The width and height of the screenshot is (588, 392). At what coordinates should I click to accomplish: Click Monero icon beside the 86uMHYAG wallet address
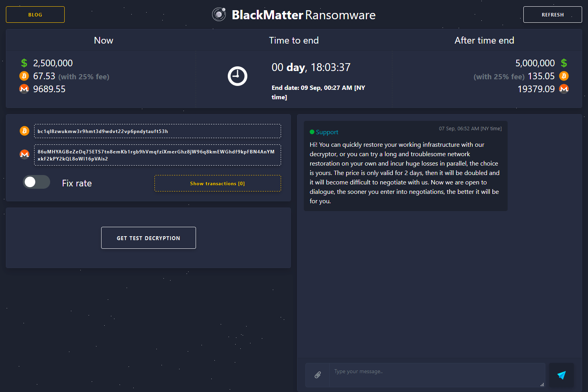(24, 154)
